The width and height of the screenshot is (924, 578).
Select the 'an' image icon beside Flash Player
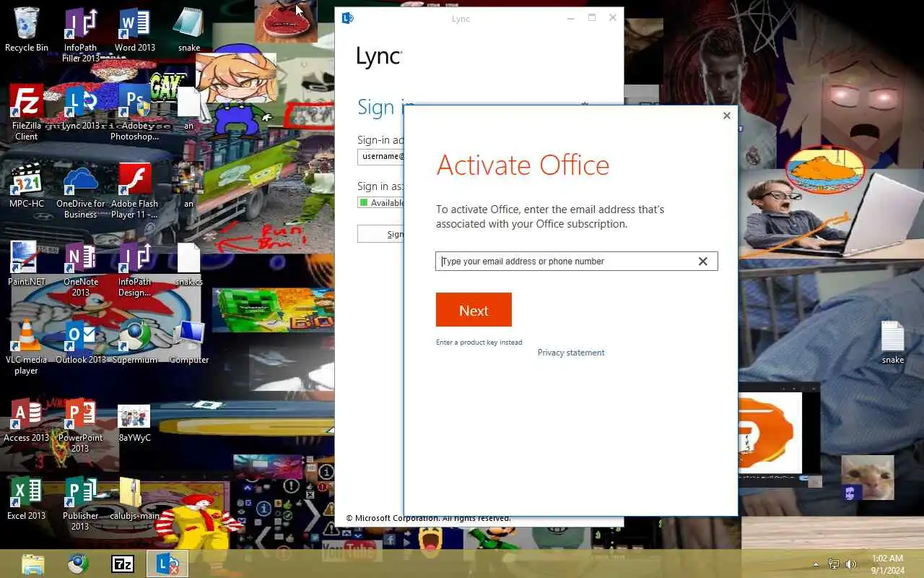coord(188,186)
